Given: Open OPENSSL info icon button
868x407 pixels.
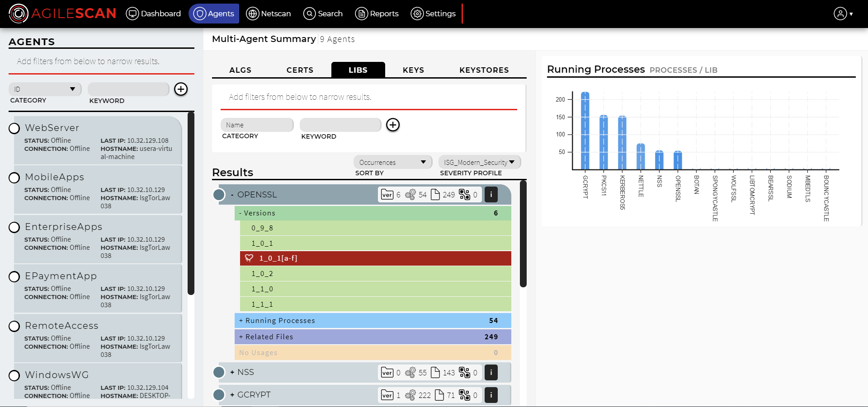Looking at the screenshot, I should 491,195.
